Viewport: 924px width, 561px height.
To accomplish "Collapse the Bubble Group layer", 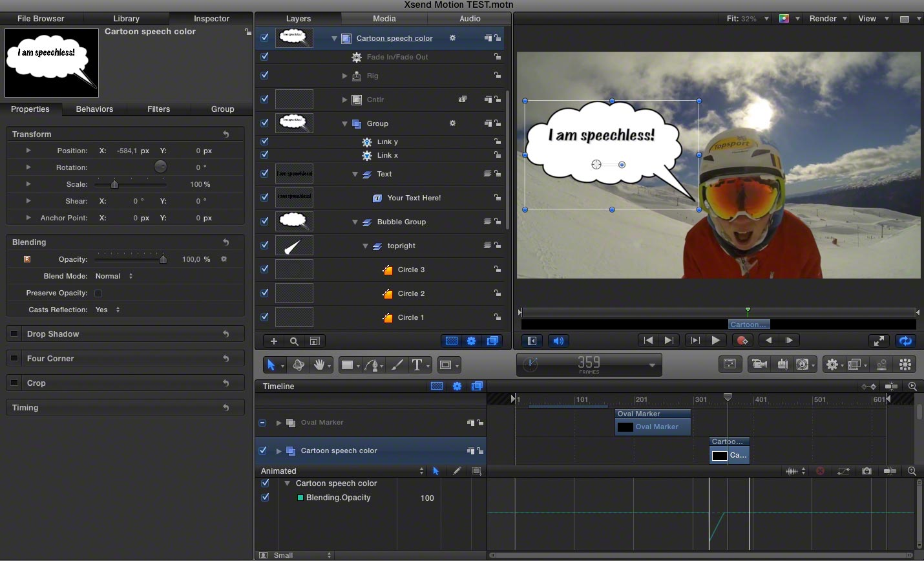I will (x=355, y=222).
